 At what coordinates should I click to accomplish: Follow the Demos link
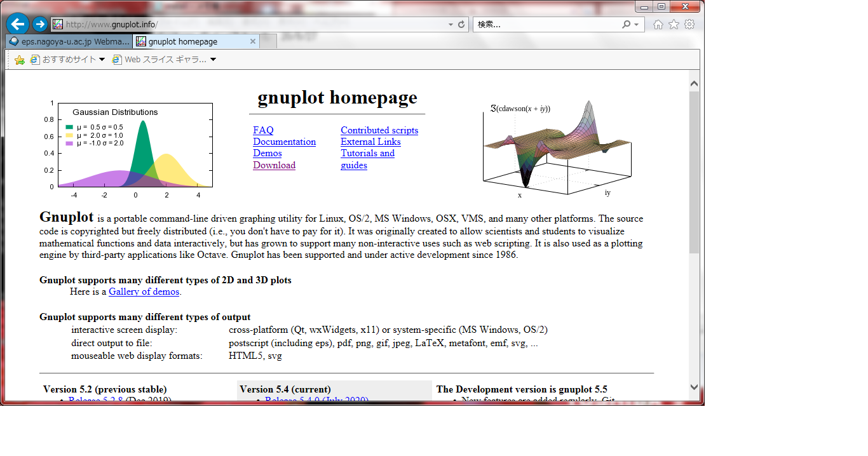(x=267, y=153)
